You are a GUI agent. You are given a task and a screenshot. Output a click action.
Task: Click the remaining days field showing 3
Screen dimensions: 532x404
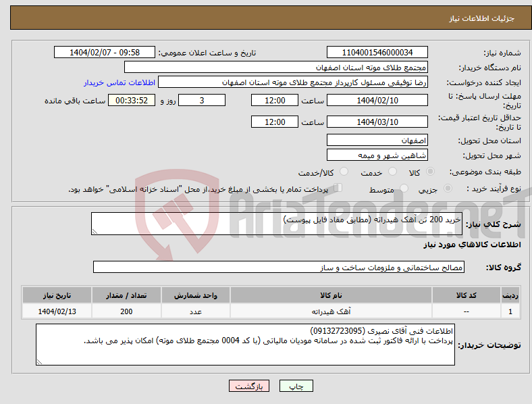pos(202,100)
